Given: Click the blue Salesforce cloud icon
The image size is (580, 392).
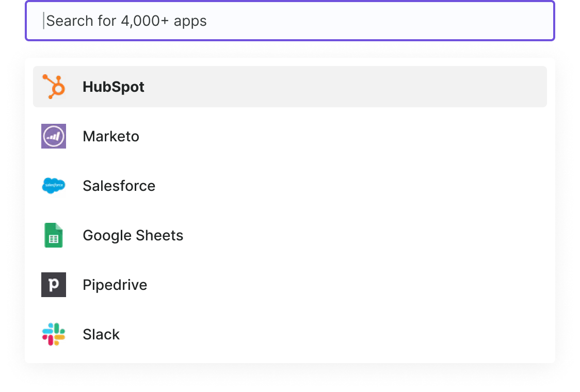Looking at the screenshot, I should [54, 186].
